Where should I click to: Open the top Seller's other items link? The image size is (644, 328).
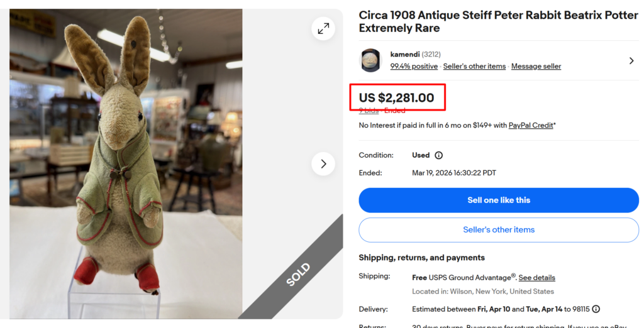[474, 67]
